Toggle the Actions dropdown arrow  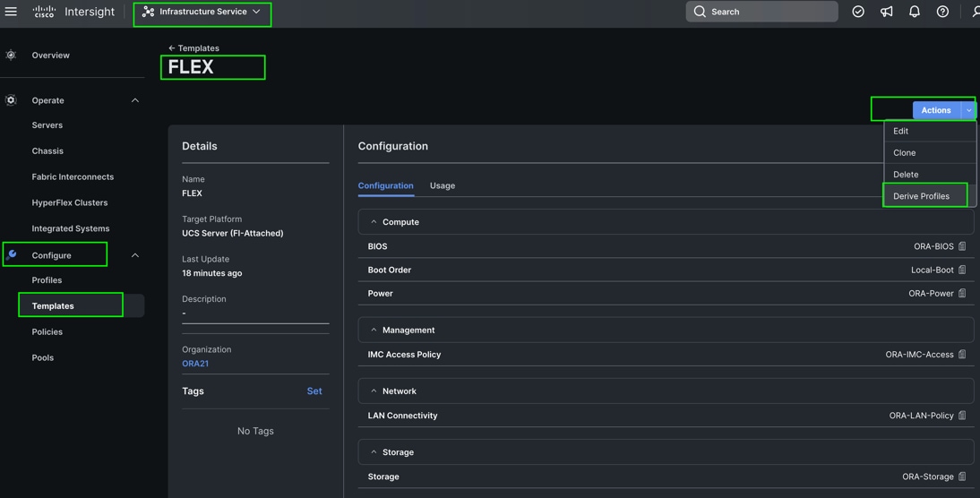coord(968,110)
